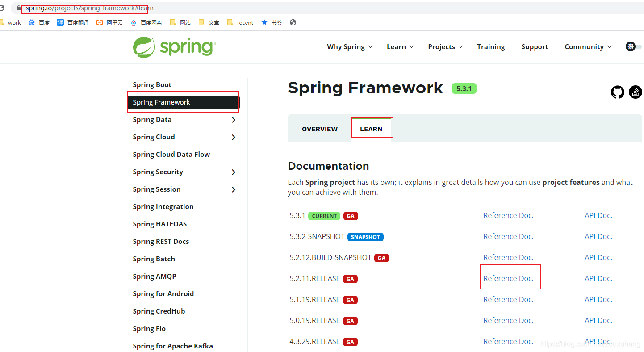Click the SNAPSHOT badge on 5.3.2-SNAPSHOT
The width and height of the screenshot is (644, 352).
(x=365, y=237)
